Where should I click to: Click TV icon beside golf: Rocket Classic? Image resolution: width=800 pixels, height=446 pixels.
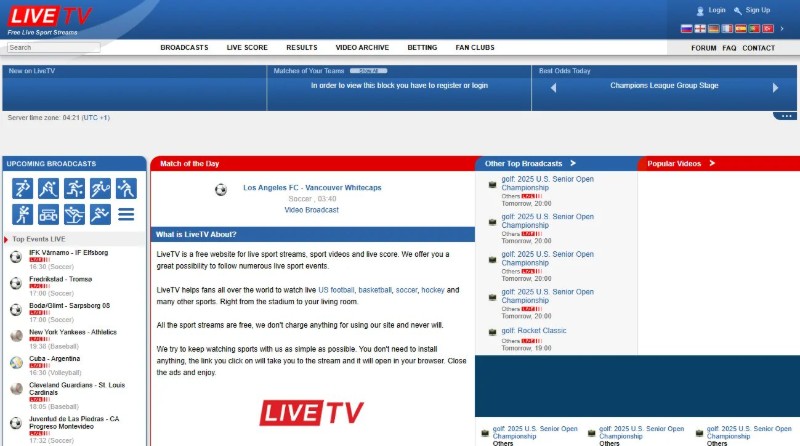point(492,332)
